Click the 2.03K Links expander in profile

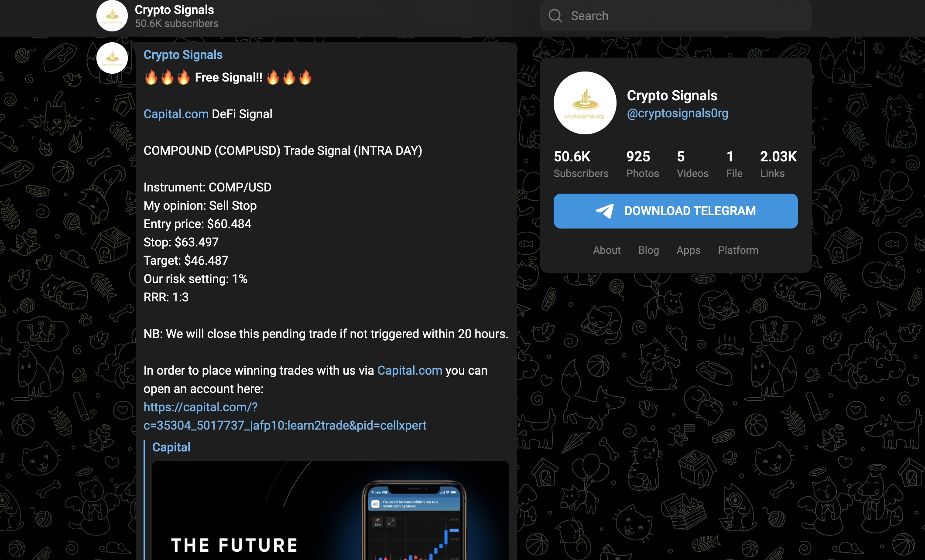776,164
